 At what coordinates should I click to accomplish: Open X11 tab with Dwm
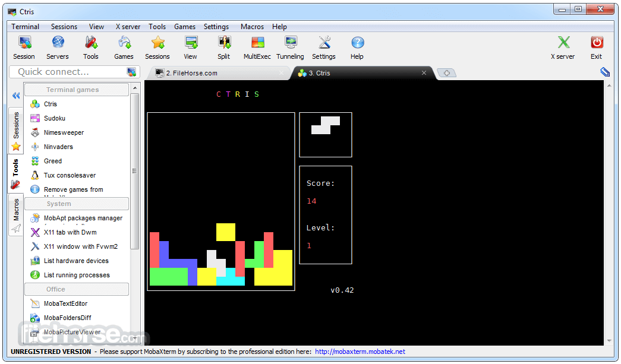tap(70, 232)
